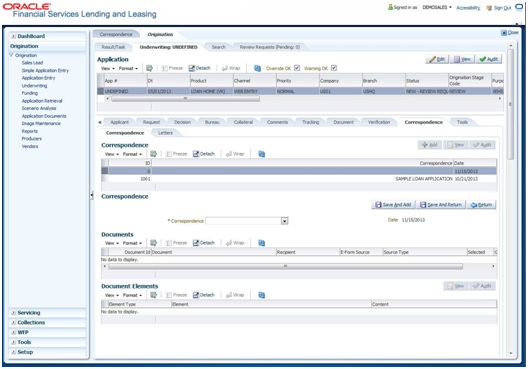Select the SAMPLE LOAN APPLICATION row
This screenshot has height=369, width=528.
pos(299,179)
